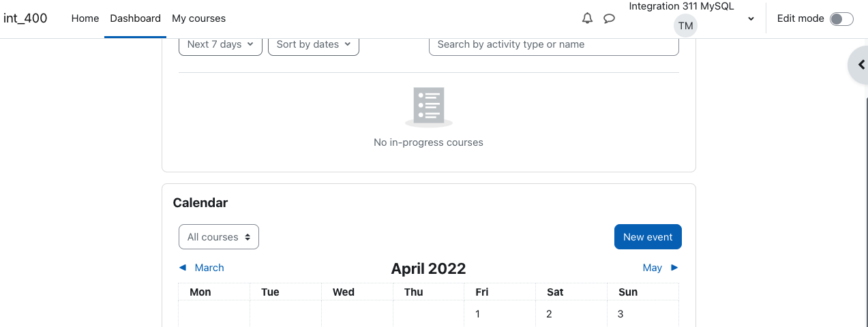This screenshot has height=327, width=868.
Task: Toggle Edit mode switch
Action: click(x=841, y=19)
